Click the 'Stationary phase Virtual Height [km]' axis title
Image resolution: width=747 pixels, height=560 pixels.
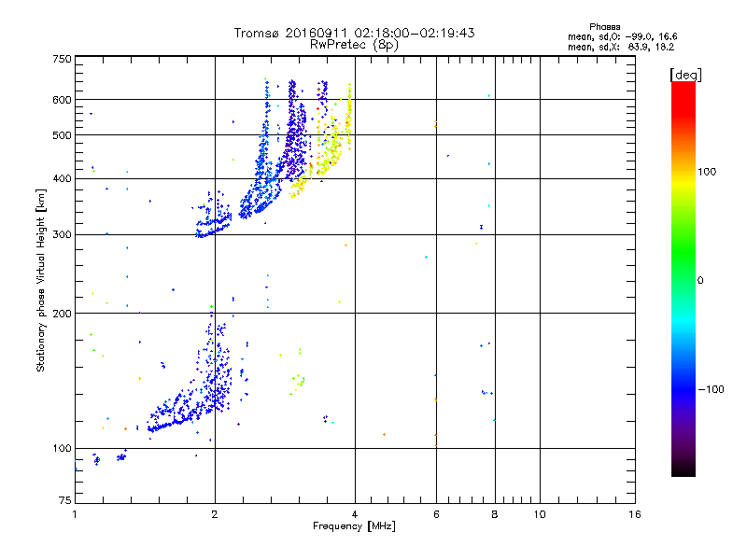40,280
